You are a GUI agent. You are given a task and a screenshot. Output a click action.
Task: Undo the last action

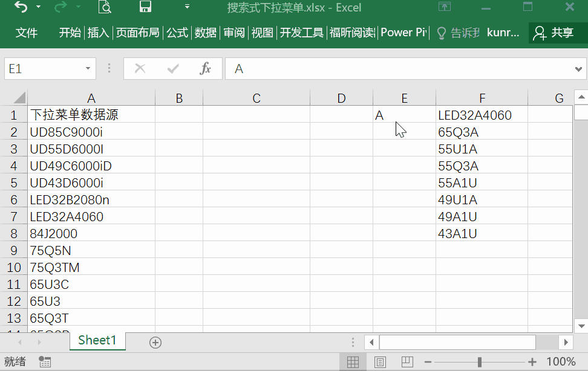pos(21,7)
